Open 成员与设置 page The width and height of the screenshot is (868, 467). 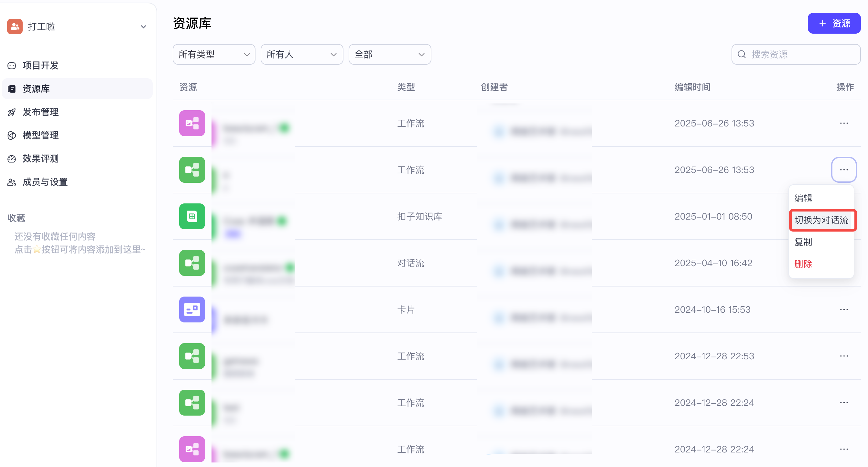(x=45, y=182)
